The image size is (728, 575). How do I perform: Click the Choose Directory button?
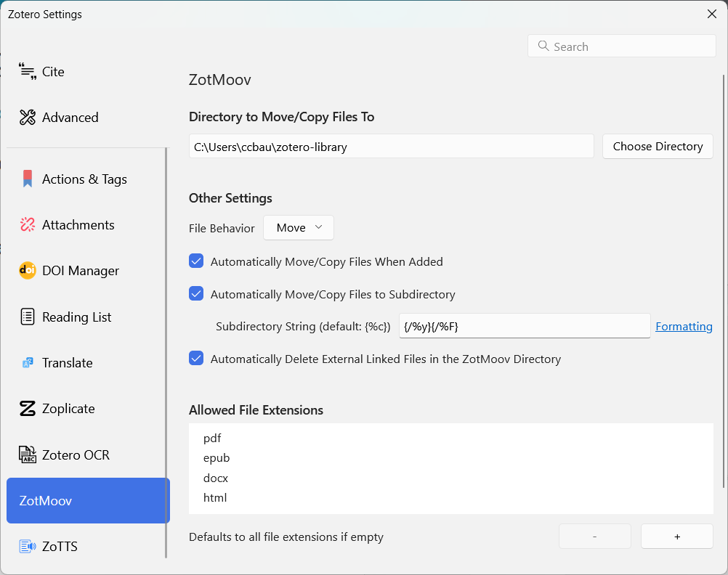coord(658,146)
